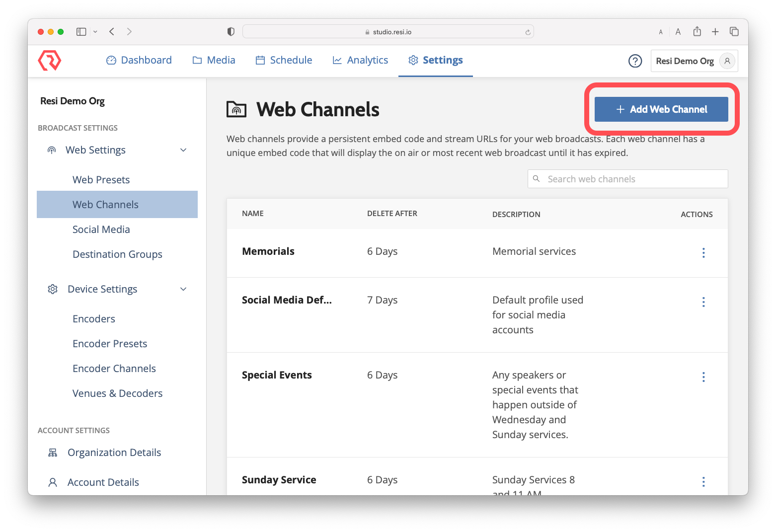Reload the page with refresh icon
776x532 pixels.
tap(528, 32)
